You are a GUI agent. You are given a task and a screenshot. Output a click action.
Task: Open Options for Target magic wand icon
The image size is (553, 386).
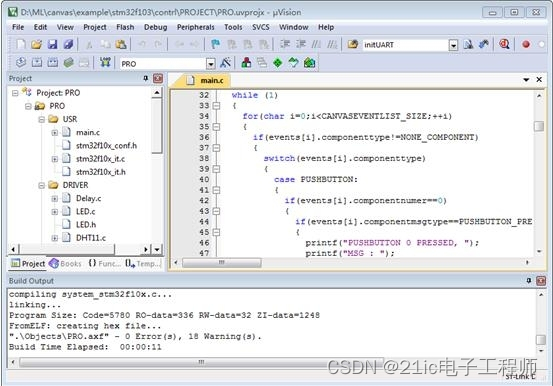(x=225, y=63)
